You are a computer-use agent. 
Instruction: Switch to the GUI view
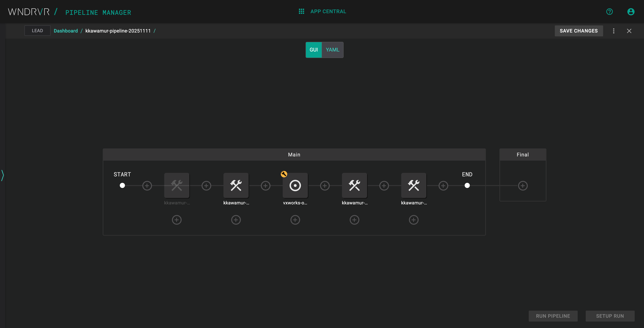[313, 50]
